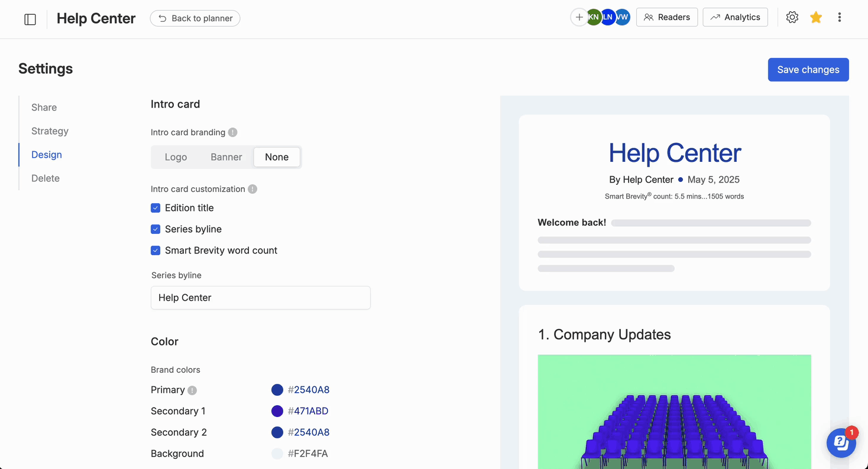Viewport: 868px width, 469px height.
Task: Open the VW user avatar
Action: click(x=622, y=18)
